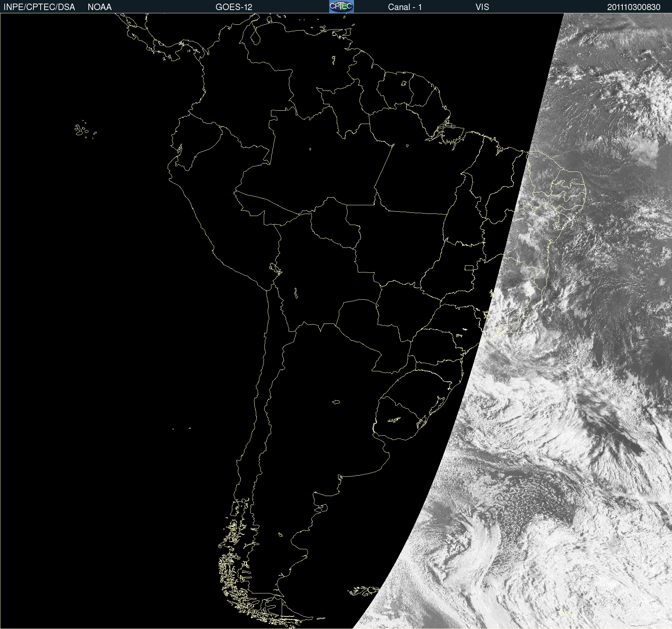Image resolution: width=672 pixels, height=629 pixels.
Task: Select the NOAA label in header
Action: click(x=100, y=7)
